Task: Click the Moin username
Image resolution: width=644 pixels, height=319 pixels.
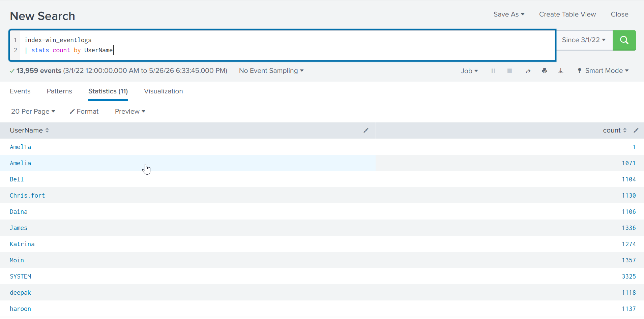Action: 17,260
